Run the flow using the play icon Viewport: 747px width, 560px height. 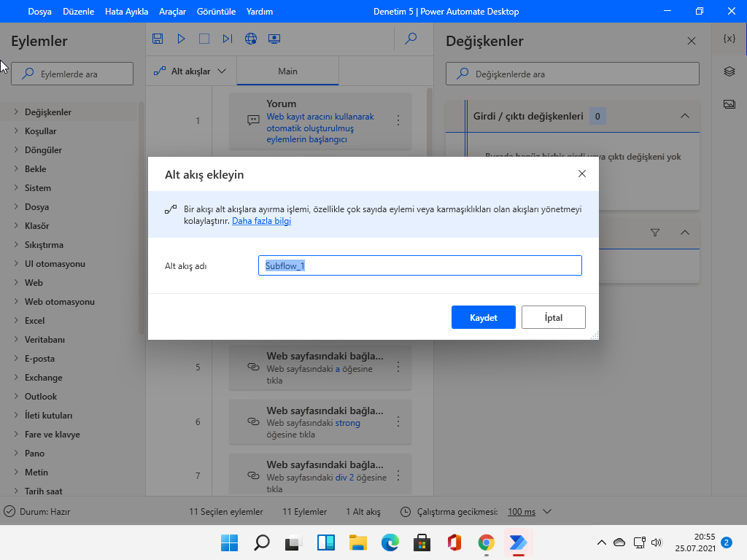181,39
